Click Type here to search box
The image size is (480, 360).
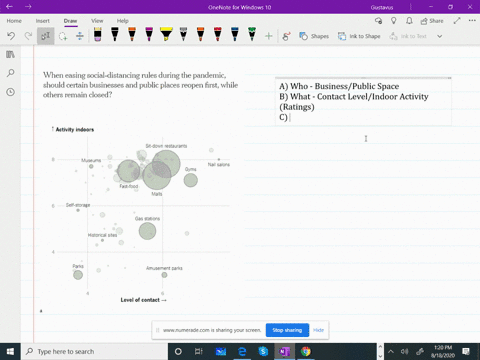tap(95, 351)
